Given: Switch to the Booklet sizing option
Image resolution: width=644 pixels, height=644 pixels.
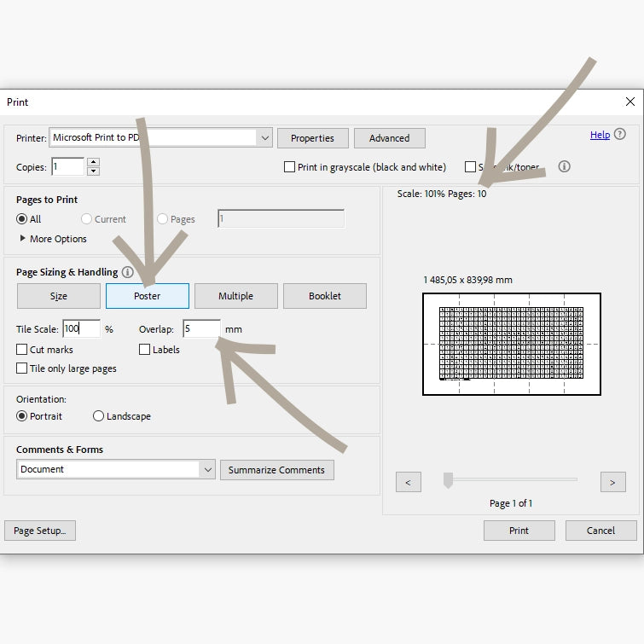Looking at the screenshot, I should (x=324, y=296).
